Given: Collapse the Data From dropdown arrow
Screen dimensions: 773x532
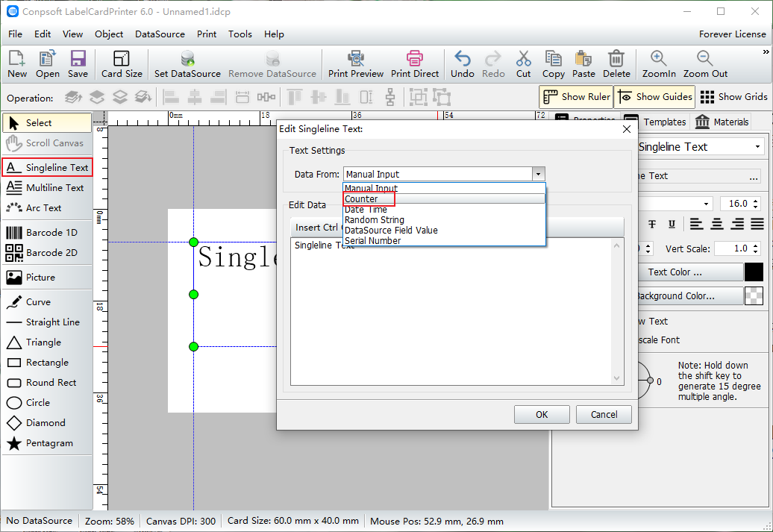Looking at the screenshot, I should [x=539, y=174].
